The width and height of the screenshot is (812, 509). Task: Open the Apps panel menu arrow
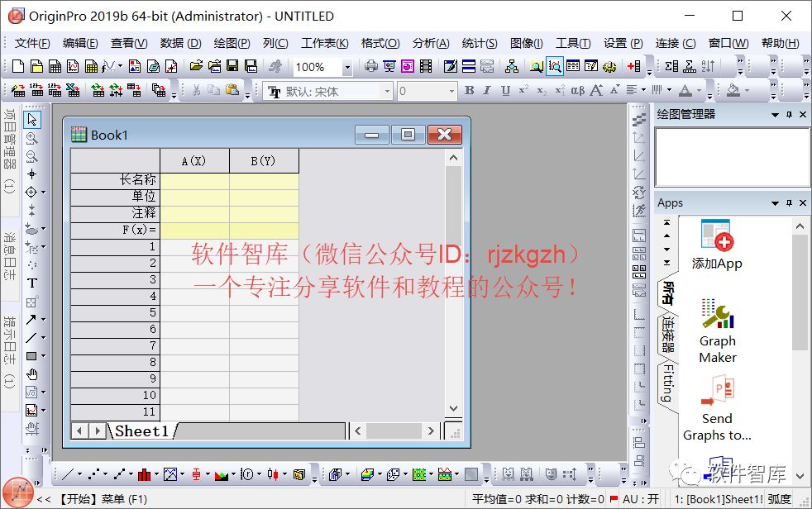[x=776, y=202]
